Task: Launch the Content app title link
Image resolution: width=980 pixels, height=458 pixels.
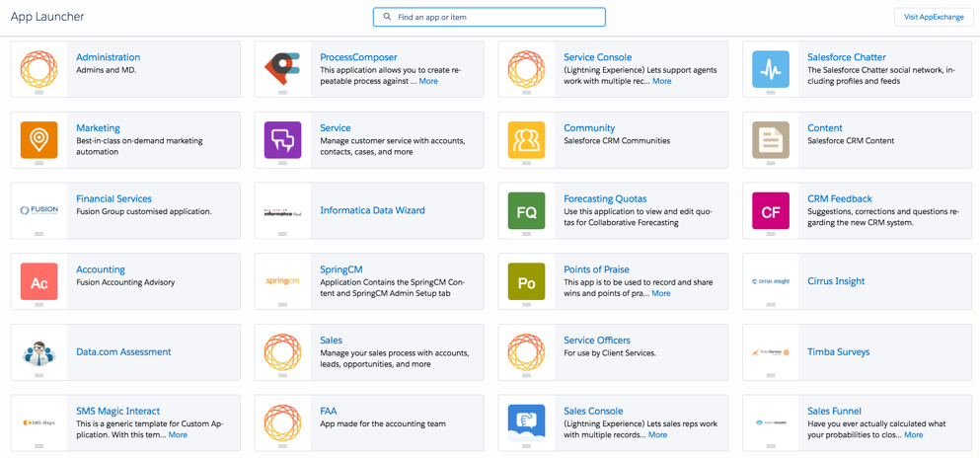Action: pos(825,128)
